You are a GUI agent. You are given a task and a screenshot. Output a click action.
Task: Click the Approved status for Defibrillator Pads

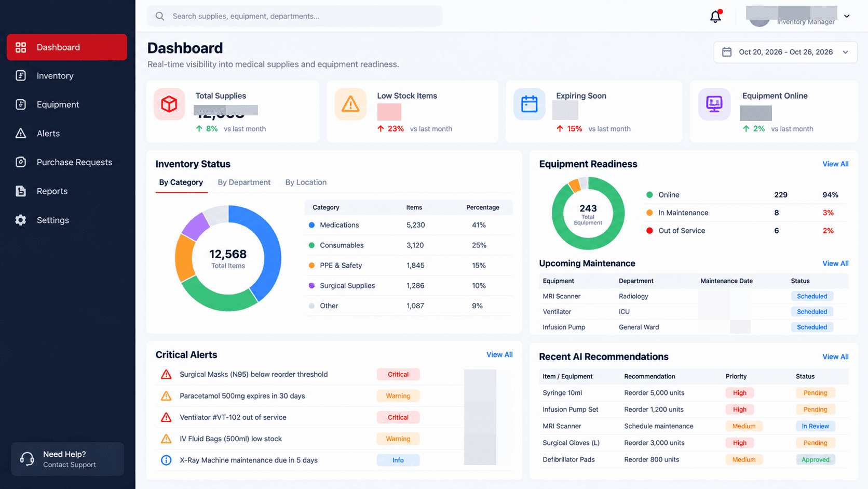pyautogui.click(x=815, y=459)
